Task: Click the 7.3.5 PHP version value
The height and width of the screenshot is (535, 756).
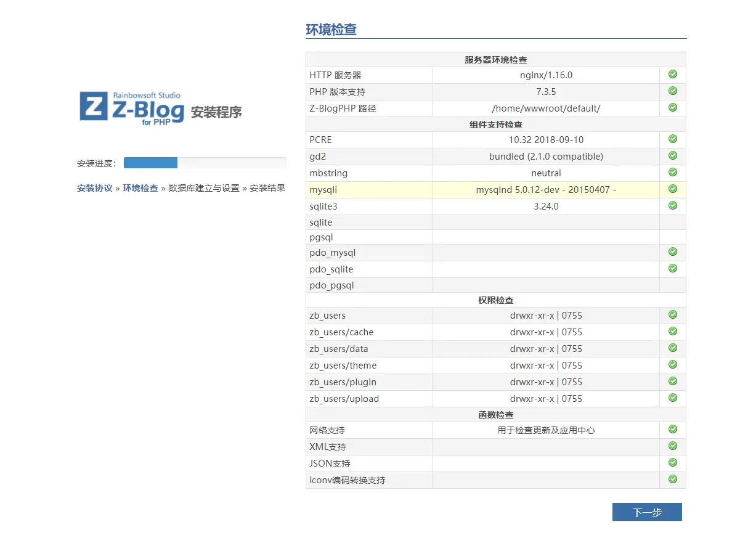Action: coord(546,92)
